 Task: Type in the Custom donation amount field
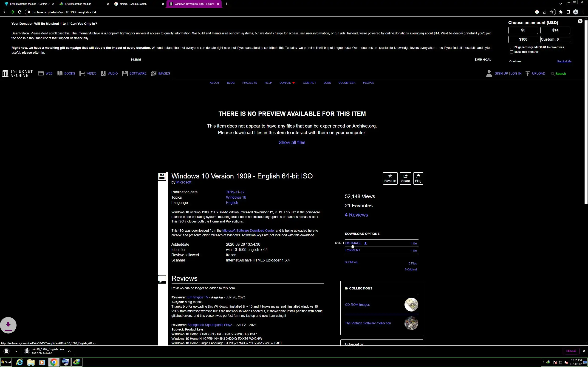[x=565, y=39]
